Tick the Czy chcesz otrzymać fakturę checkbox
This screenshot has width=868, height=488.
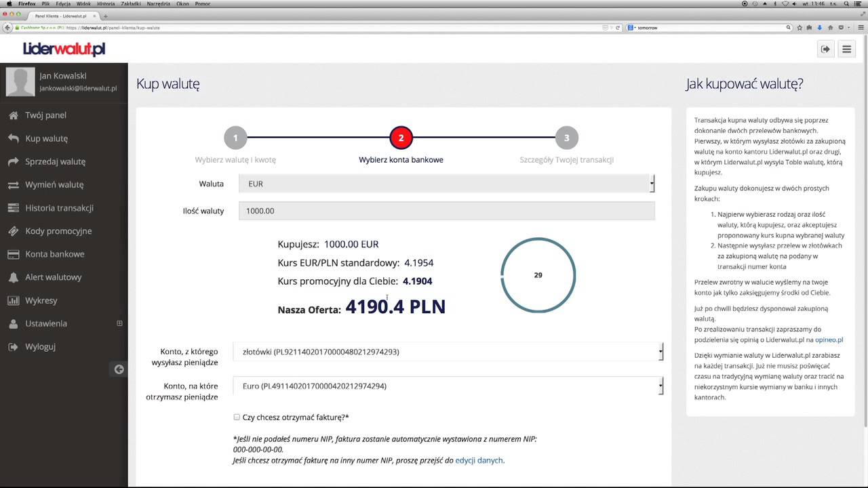point(237,418)
